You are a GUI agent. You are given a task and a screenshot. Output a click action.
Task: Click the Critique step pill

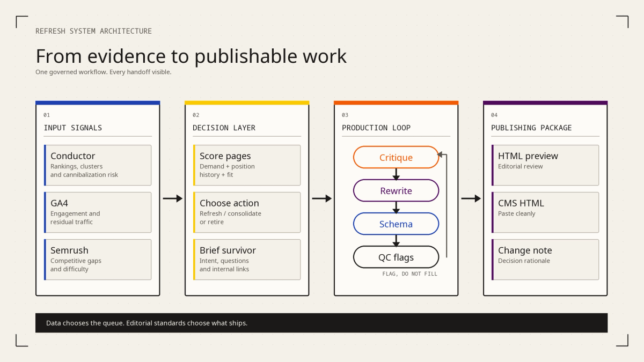pos(396,157)
